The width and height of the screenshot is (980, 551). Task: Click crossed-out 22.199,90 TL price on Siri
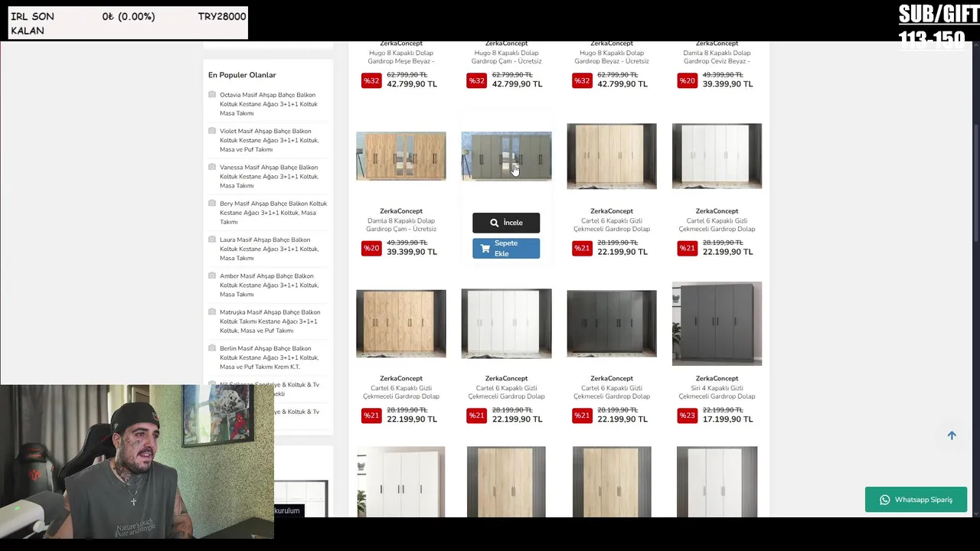(723, 409)
